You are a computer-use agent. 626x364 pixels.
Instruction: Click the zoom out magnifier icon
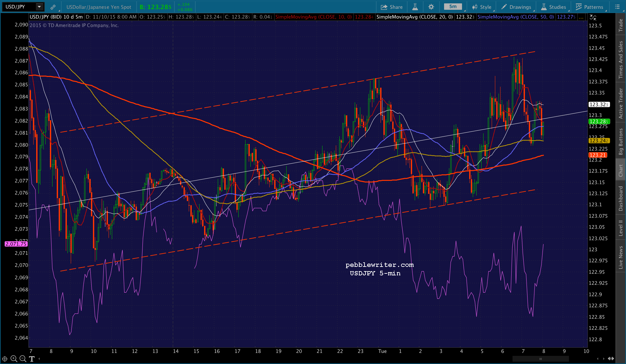click(23, 359)
